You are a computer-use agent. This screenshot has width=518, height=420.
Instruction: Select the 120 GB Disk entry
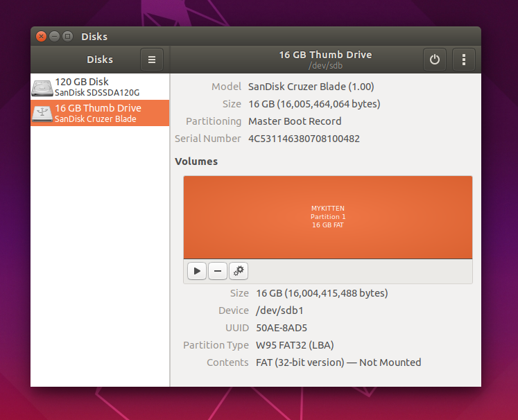(x=100, y=87)
